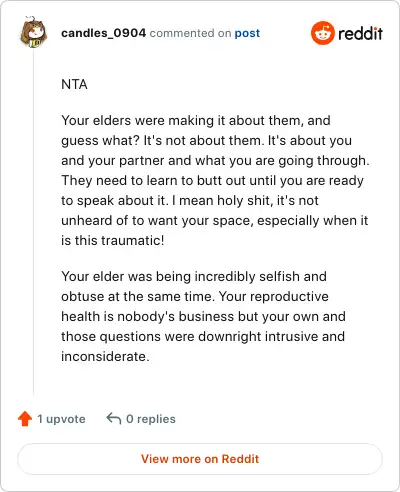Click the candles_0904 user avatar

(33, 32)
